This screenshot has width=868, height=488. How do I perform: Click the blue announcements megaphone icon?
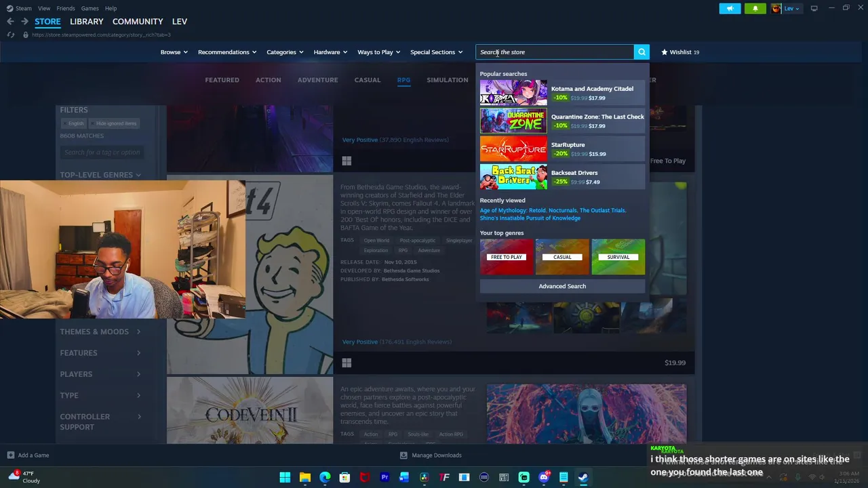(730, 8)
